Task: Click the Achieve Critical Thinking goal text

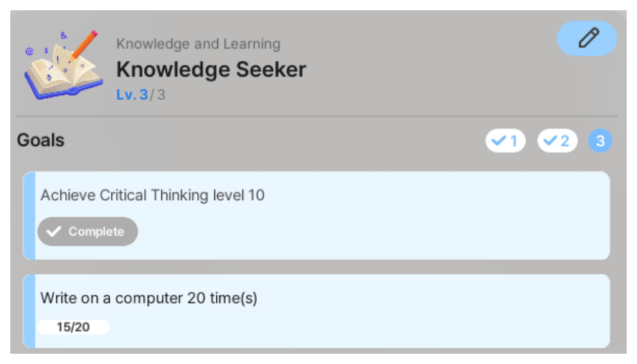Action: point(153,195)
